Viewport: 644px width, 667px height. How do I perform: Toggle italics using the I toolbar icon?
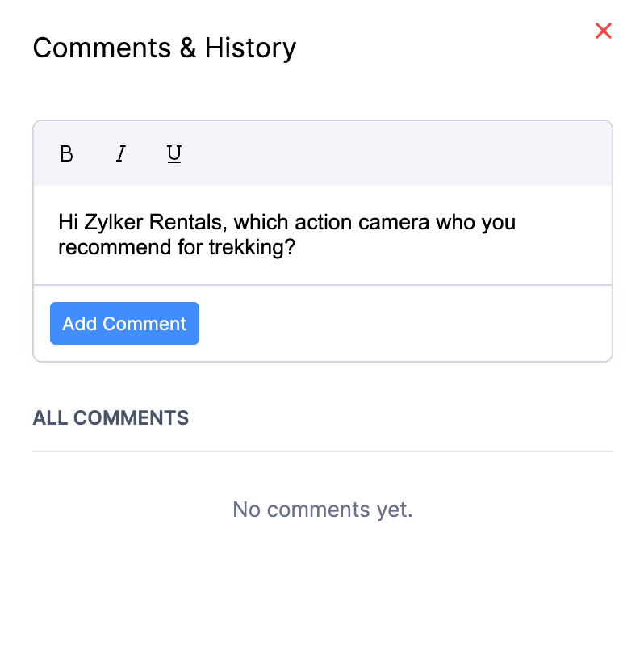point(120,153)
